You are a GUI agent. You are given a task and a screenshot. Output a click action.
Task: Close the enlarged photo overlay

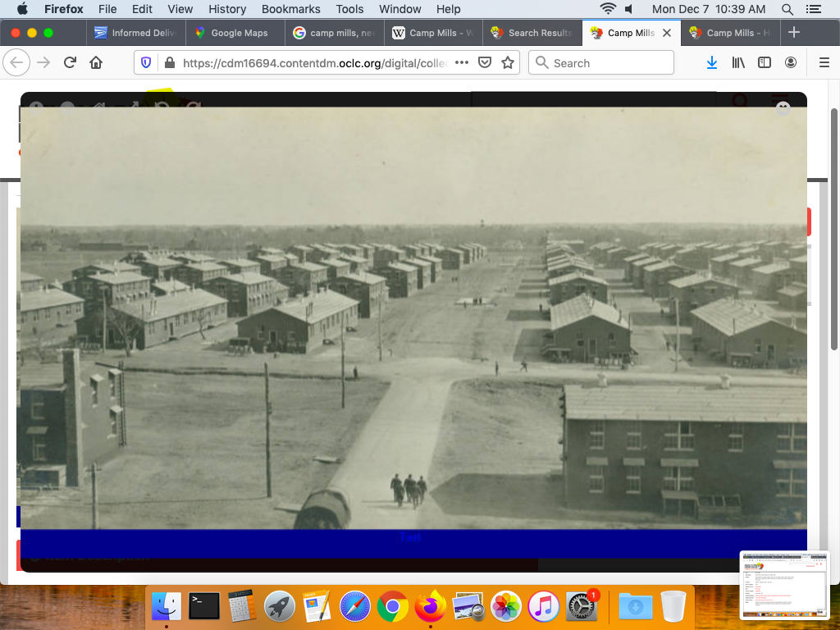pyautogui.click(x=783, y=107)
